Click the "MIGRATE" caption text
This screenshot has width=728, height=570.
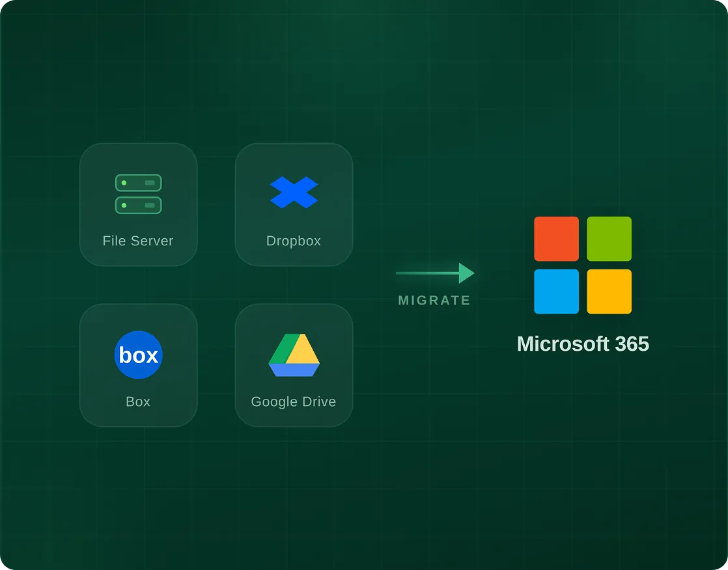coord(434,300)
